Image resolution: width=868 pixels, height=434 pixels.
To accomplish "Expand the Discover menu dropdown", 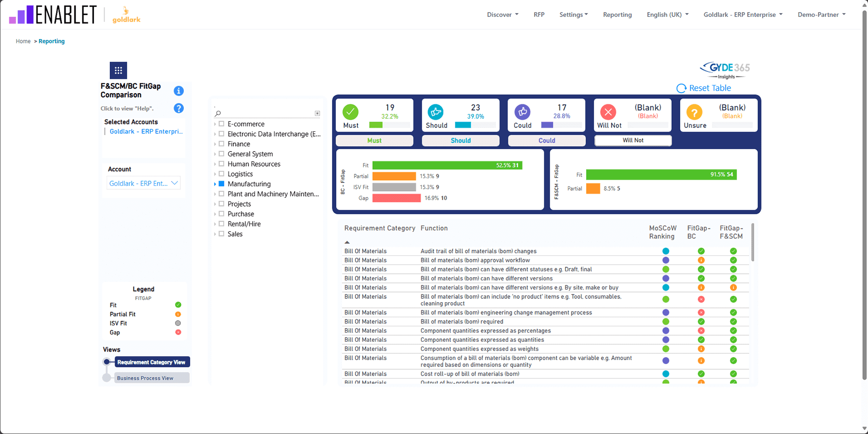I will 502,14.
